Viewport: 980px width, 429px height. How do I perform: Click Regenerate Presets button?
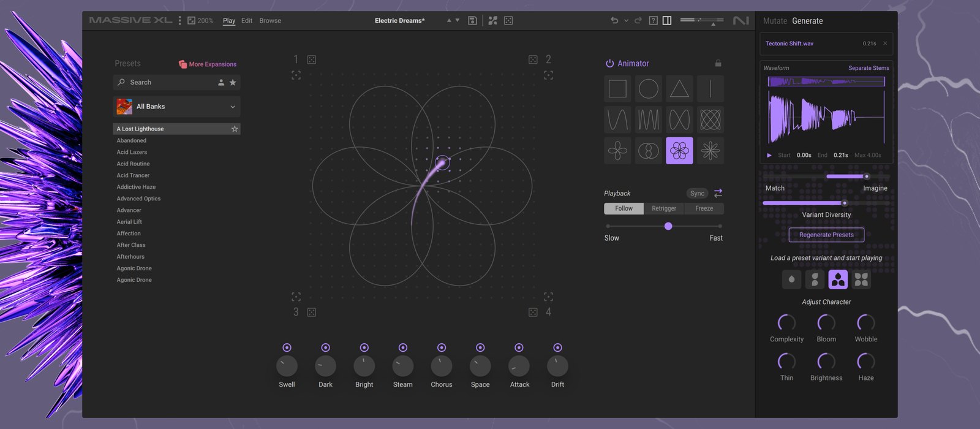(x=826, y=235)
